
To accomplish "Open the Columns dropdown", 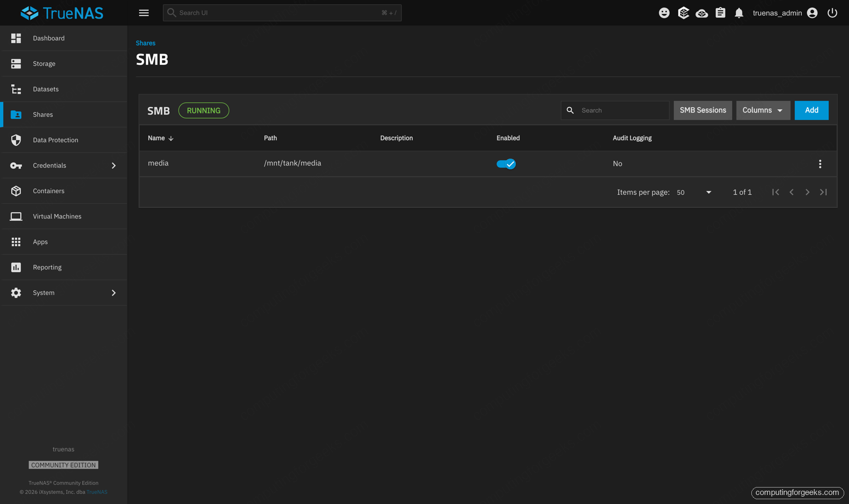I will [x=763, y=110].
